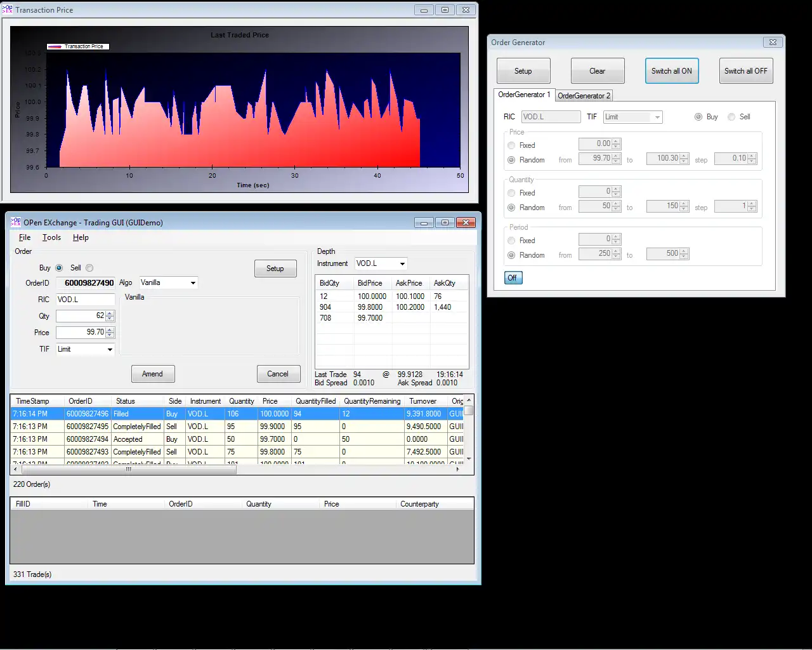Click the Transaction Price chart legend entry
The width and height of the screenshot is (812, 650).
(79, 46)
